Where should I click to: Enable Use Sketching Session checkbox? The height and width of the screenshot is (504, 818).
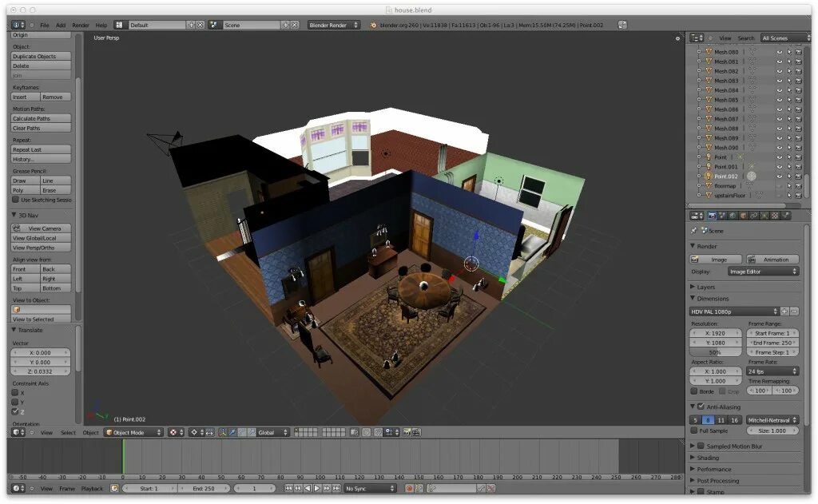(x=16, y=200)
